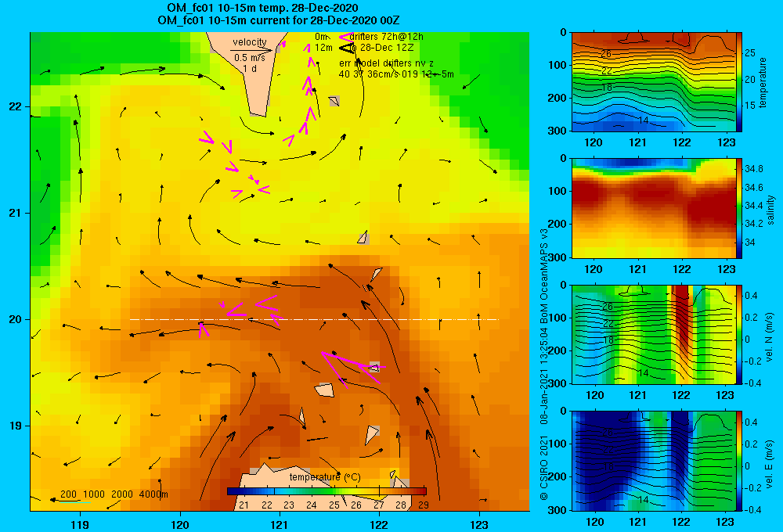Image resolution: width=783 pixels, height=532 pixels.
Task: Click the latitude label 22 on main map
Action: [x=16, y=107]
